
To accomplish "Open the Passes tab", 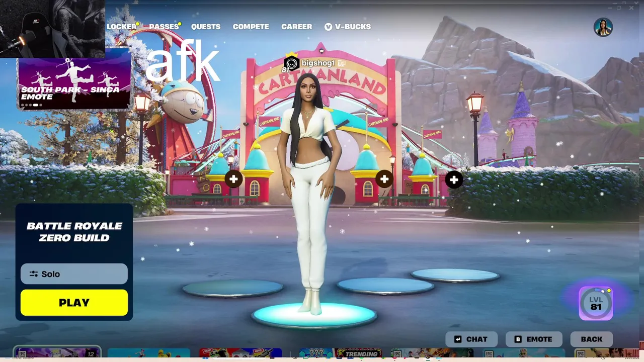I will coord(164,27).
